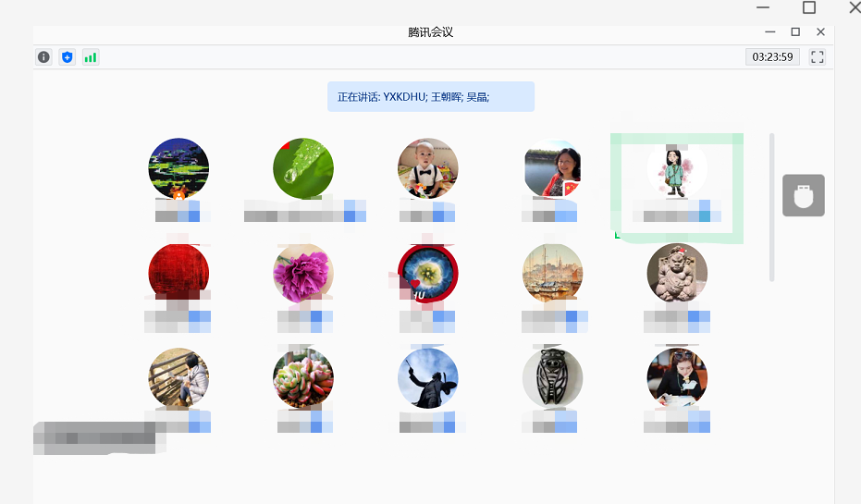861x504 pixels.
Task: Select the harbor sailboats painting avatar
Action: click(x=552, y=274)
